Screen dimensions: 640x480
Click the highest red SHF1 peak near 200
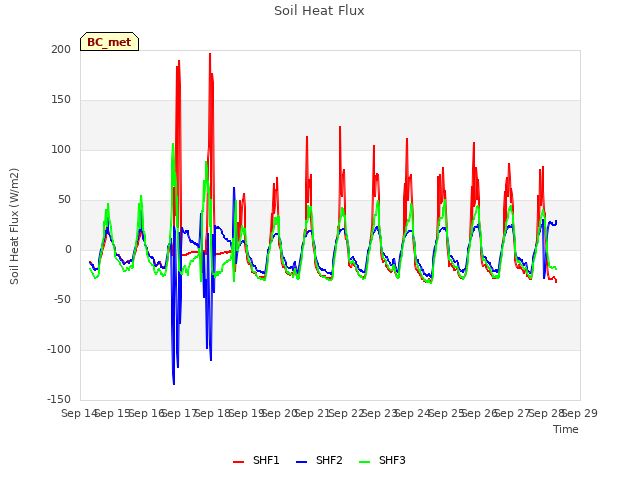click(x=210, y=54)
